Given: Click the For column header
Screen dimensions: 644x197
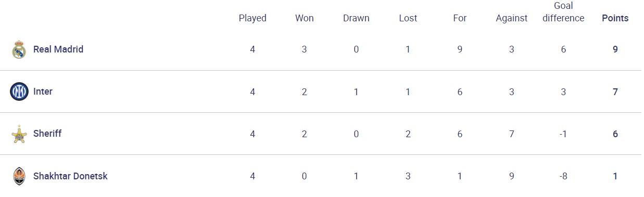Looking at the screenshot, I should point(460,18).
